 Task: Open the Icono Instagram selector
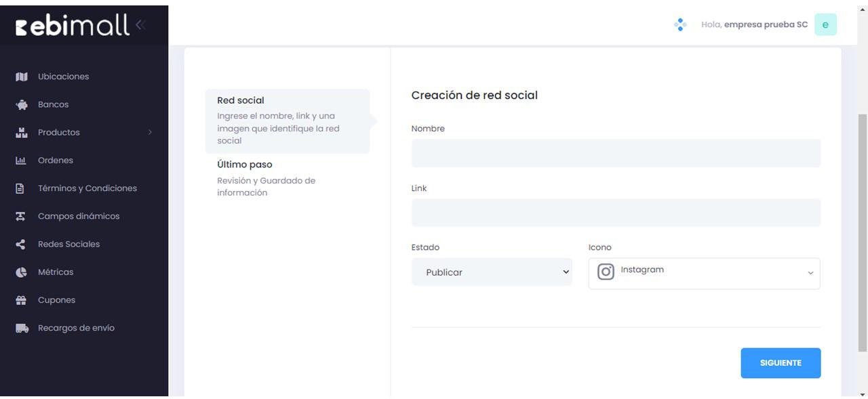[x=704, y=273]
